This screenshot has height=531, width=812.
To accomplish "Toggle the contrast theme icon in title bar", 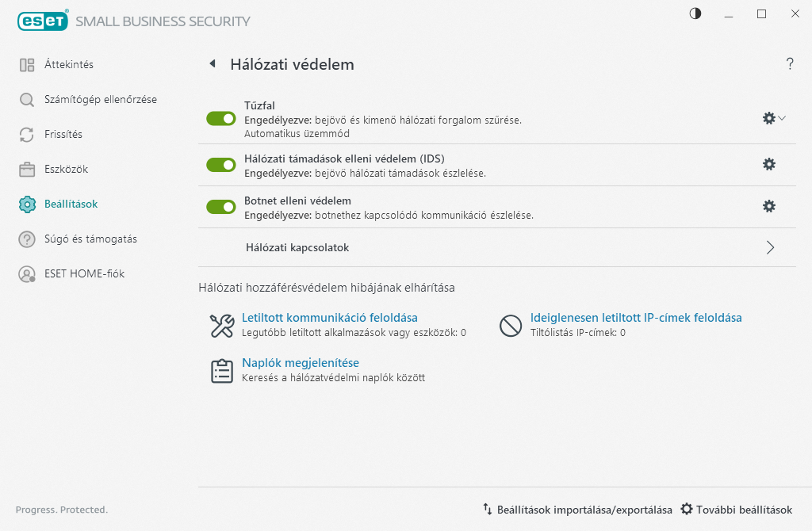I will pos(695,13).
